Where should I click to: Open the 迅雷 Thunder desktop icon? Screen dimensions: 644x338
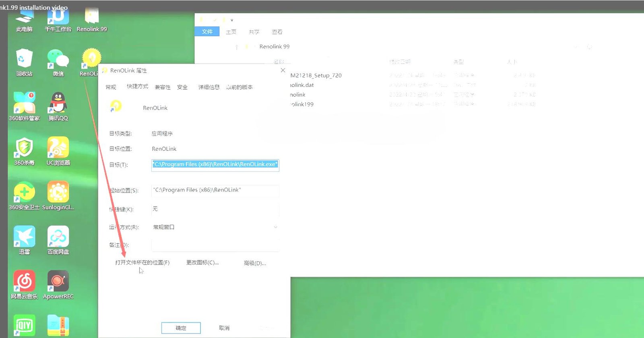click(24, 241)
